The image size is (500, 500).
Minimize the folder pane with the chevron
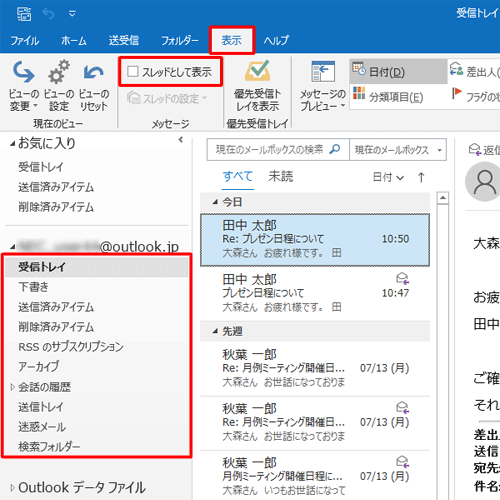tap(181, 140)
